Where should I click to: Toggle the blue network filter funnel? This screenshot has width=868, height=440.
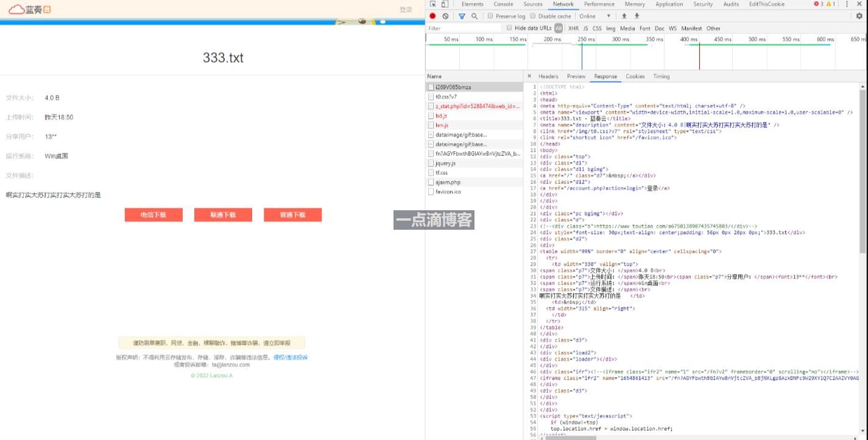click(x=462, y=16)
